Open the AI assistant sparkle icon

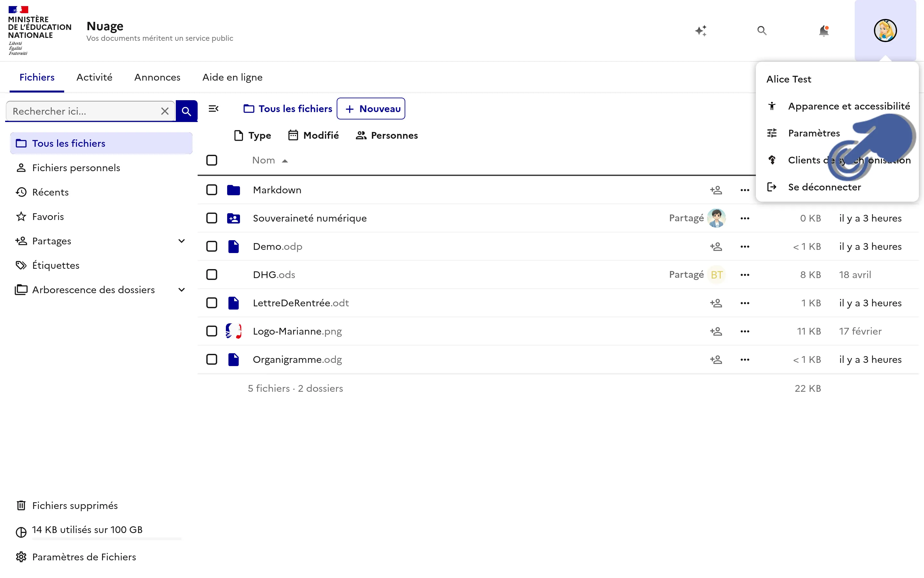(701, 31)
